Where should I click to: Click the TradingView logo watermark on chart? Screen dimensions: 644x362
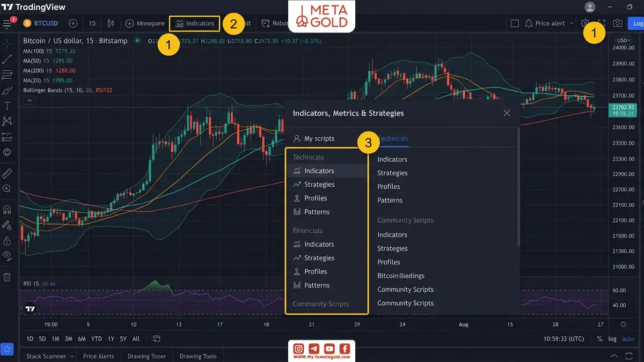[30, 308]
